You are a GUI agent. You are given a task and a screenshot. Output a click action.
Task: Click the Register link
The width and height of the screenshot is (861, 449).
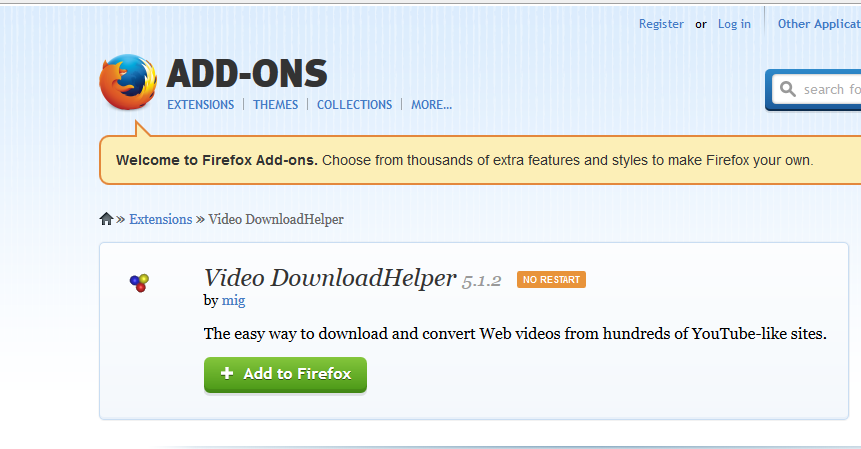point(661,24)
